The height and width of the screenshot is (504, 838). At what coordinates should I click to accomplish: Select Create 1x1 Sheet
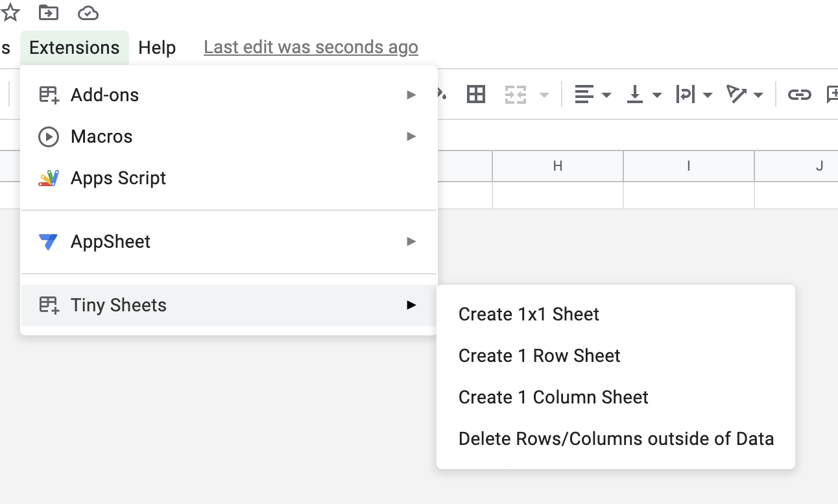pos(529,314)
